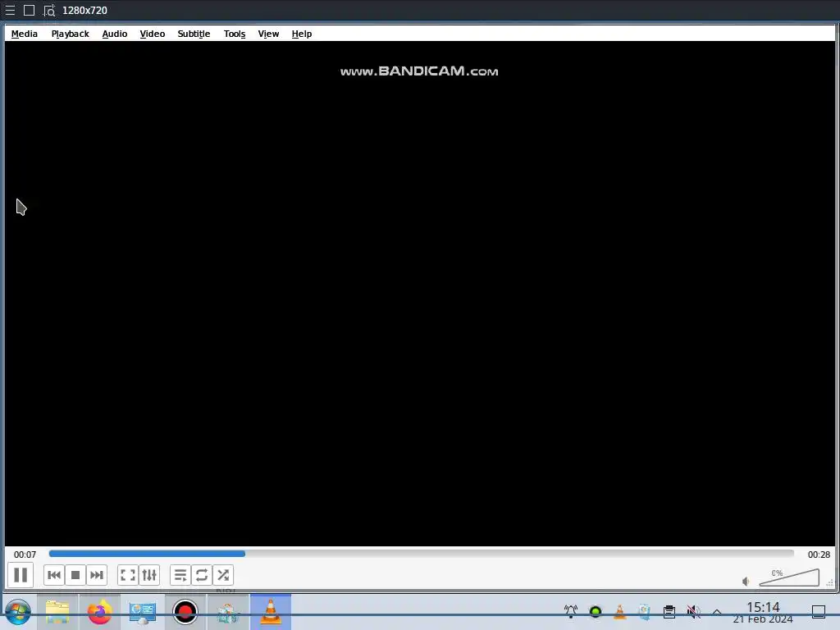Toggle the elapsed time display 00:07
The width and height of the screenshot is (840, 630).
[x=25, y=555]
